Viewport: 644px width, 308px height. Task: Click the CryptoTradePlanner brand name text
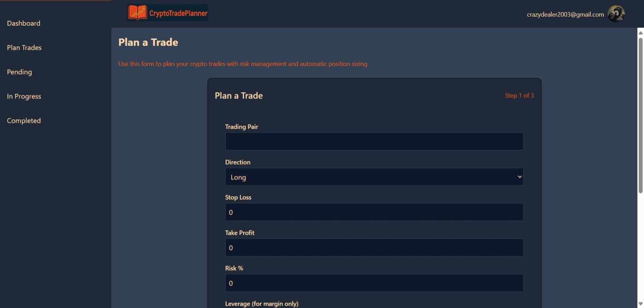click(178, 13)
